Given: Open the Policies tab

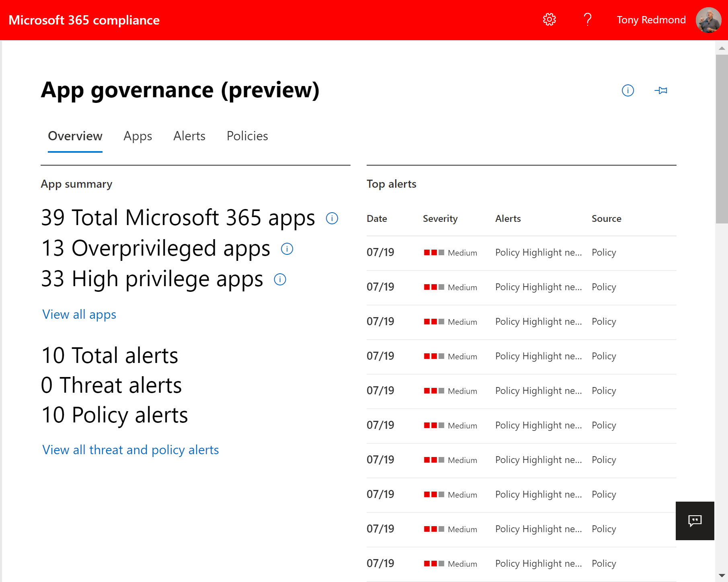Looking at the screenshot, I should click(247, 136).
